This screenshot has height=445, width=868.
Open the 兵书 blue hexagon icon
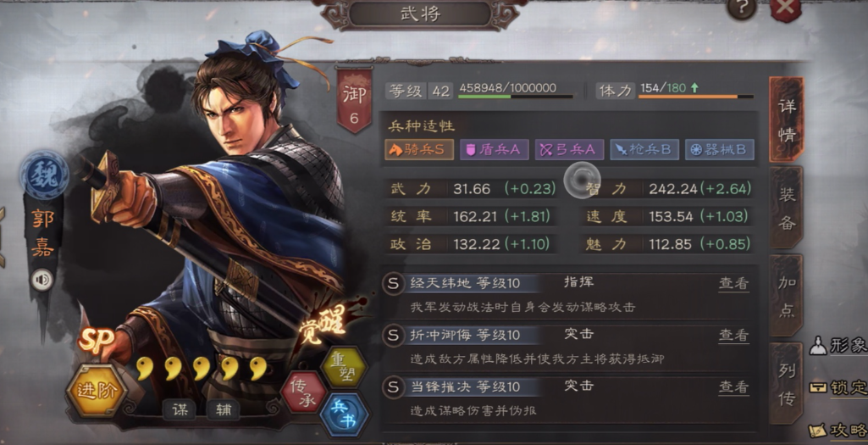[345, 415]
